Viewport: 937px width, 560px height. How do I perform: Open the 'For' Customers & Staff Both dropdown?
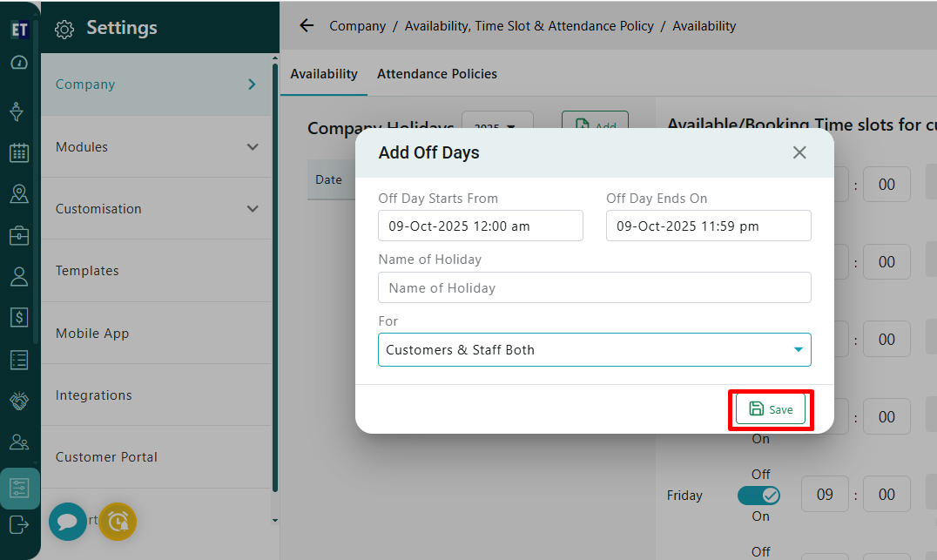595,350
